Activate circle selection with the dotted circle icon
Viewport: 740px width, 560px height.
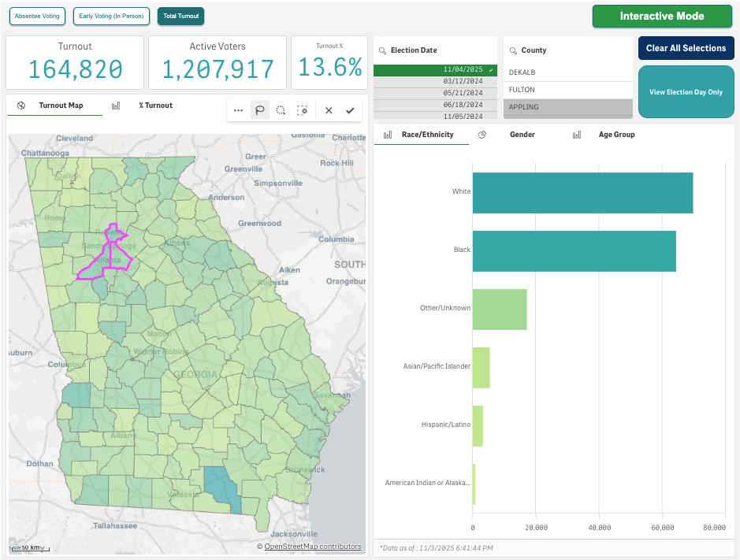pos(281,111)
